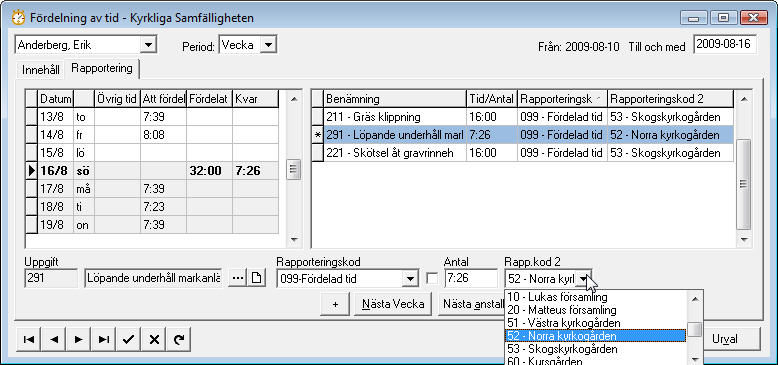Click scroll down arrow of report table

(x=744, y=240)
